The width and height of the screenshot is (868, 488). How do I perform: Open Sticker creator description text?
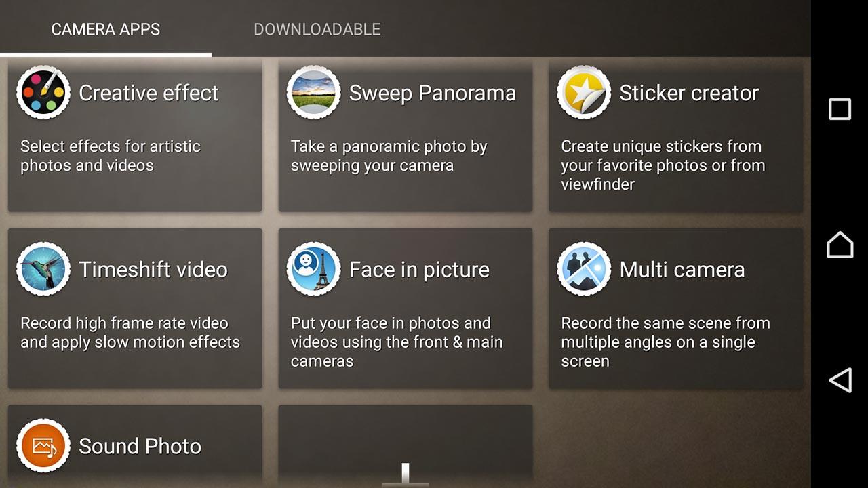click(663, 165)
